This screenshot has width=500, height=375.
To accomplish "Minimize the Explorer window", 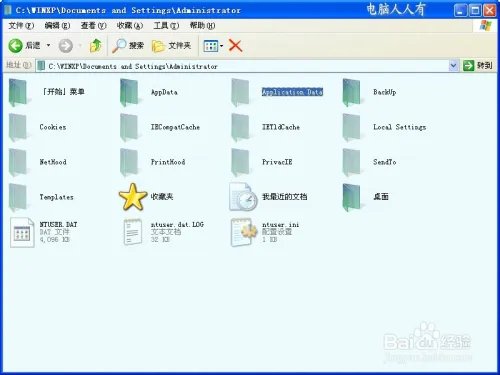I will point(460,10).
